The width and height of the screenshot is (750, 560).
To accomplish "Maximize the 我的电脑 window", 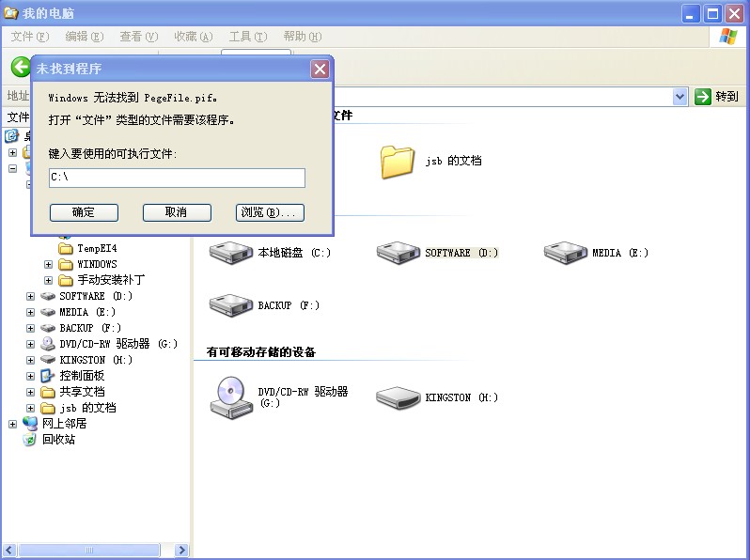I will [x=712, y=14].
